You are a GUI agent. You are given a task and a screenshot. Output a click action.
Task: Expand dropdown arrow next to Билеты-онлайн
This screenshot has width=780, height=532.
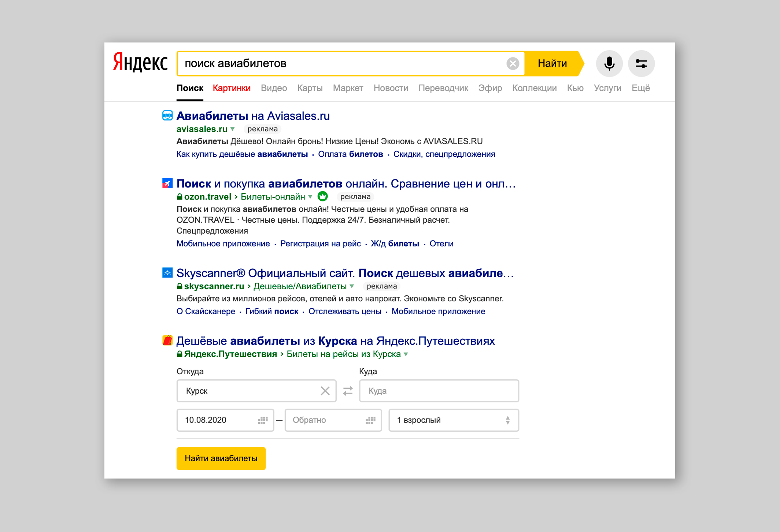tap(310, 197)
